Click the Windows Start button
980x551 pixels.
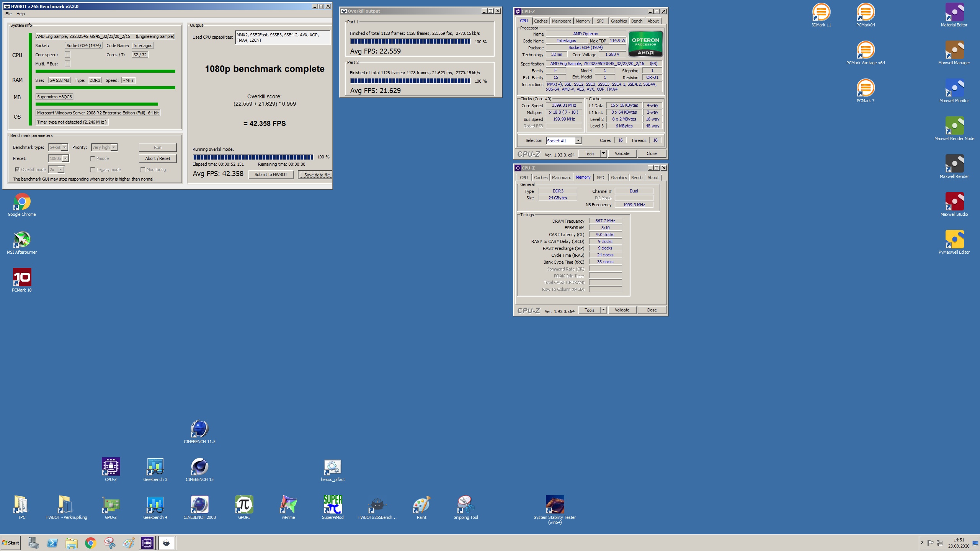point(11,543)
